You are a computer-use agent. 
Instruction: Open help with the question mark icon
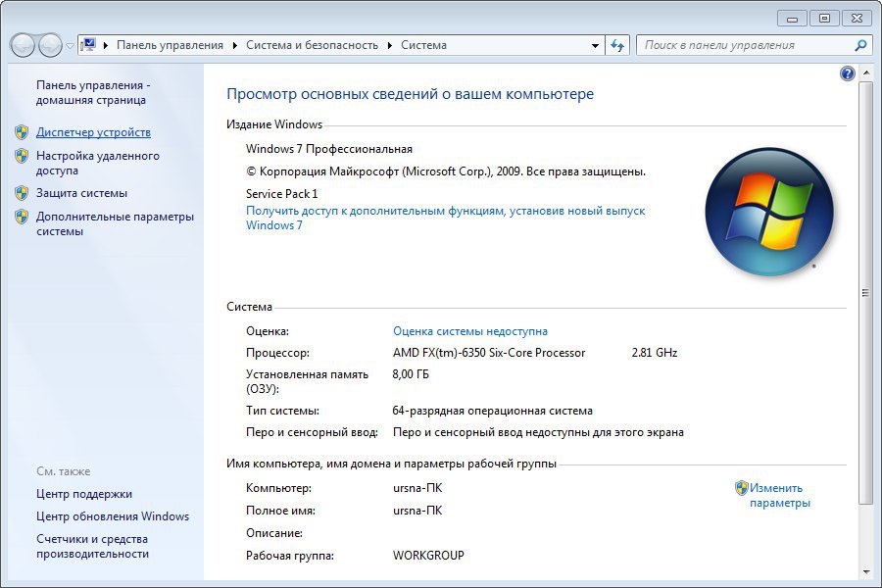[x=847, y=73]
